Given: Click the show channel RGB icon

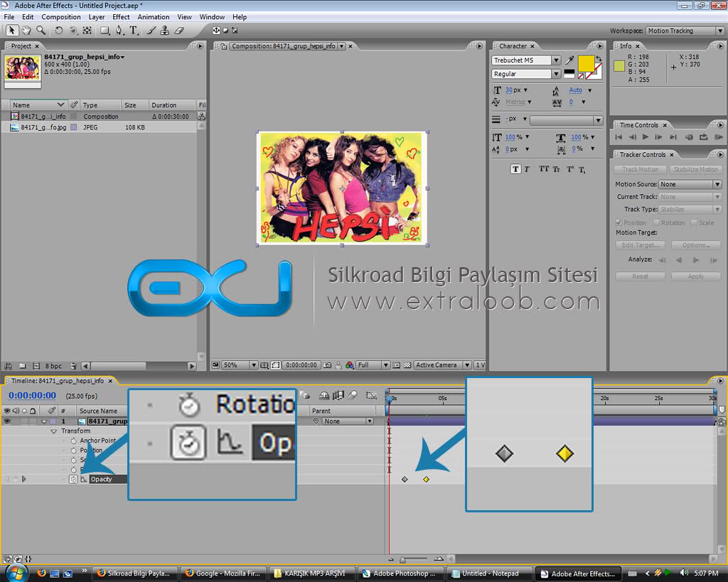Looking at the screenshot, I should pos(350,365).
